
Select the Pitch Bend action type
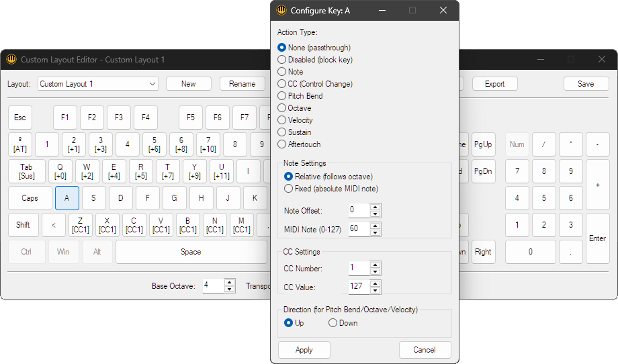coord(282,96)
